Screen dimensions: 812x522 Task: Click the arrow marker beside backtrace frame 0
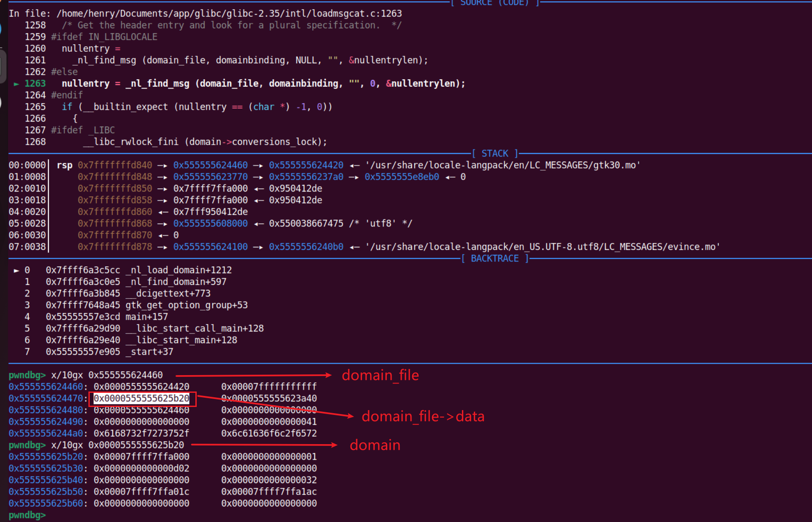[16, 270]
